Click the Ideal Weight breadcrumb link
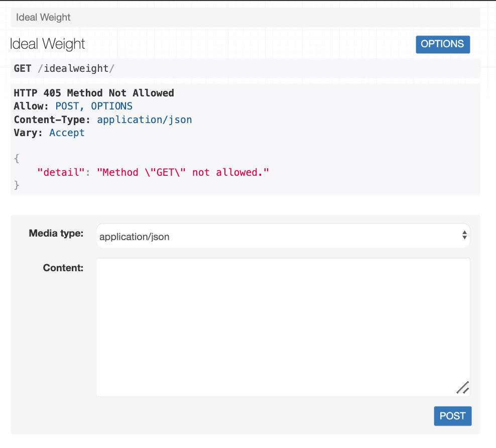 pos(43,18)
